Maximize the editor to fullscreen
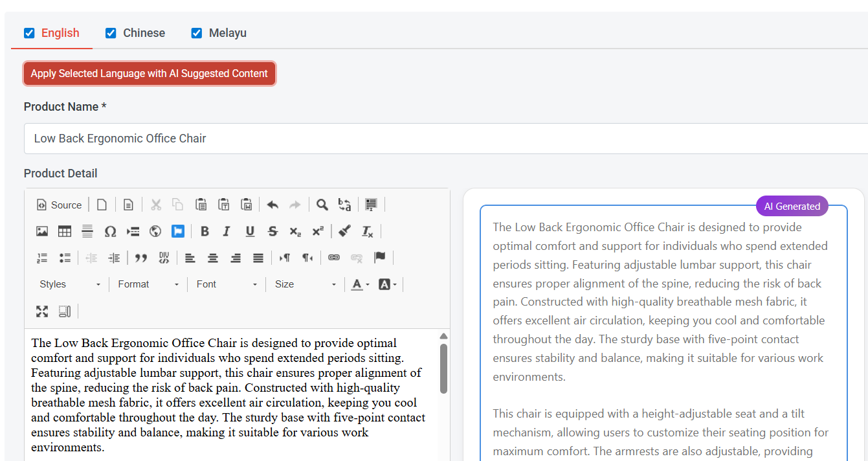The width and height of the screenshot is (868, 461). [41, 311]
